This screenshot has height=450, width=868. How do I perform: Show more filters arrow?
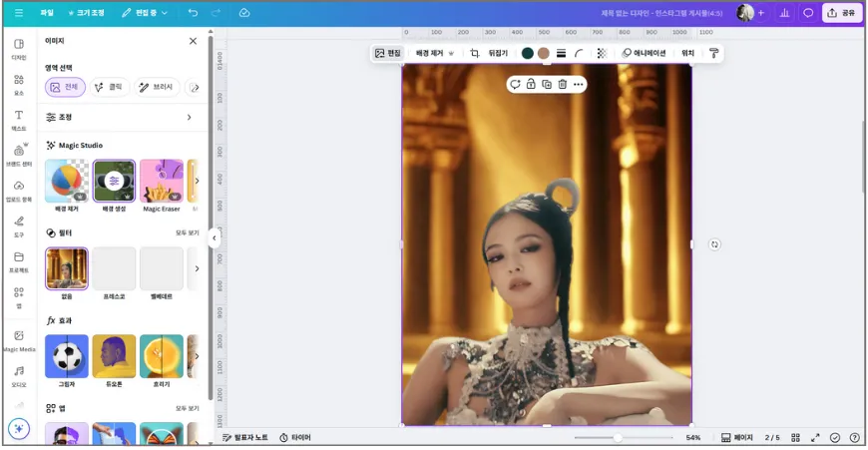(197, 268)
